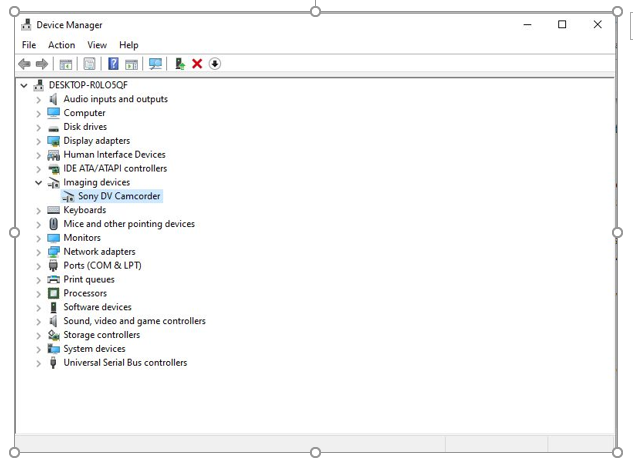
Task: Click the Processors chip icon
Action: click(x=53, y=293)
